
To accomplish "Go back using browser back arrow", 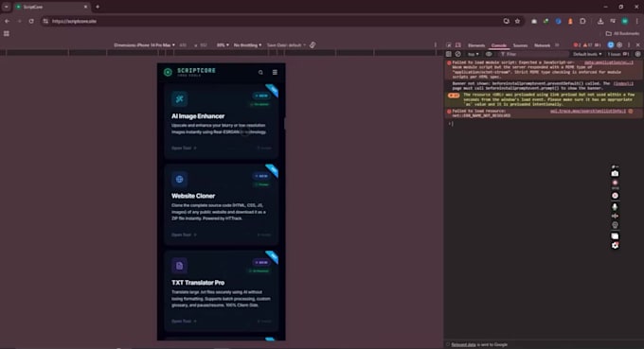I will coord(7,21).
